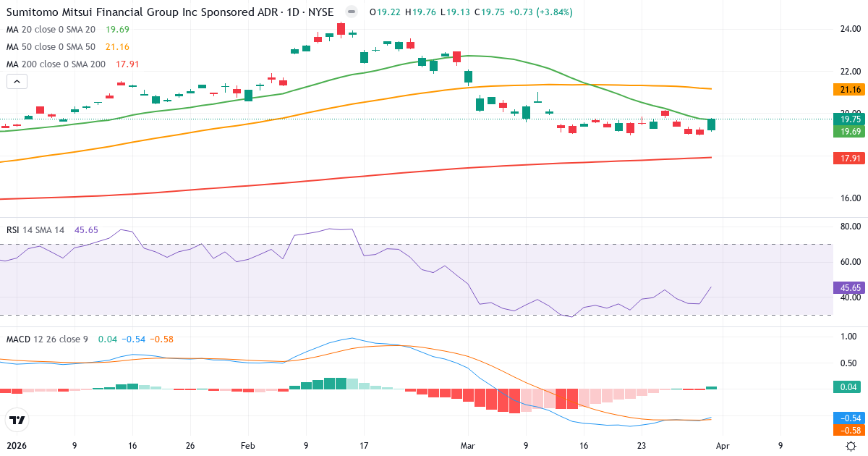Viewport: 868px width, 456px height.
Task: Open chart settings with the gear icon
Action: pyautogui.click(x=852, y=447)
